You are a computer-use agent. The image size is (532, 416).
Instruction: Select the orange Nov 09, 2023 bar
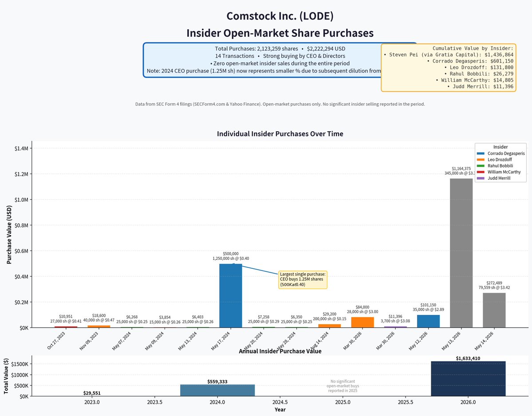pos(99,326)
